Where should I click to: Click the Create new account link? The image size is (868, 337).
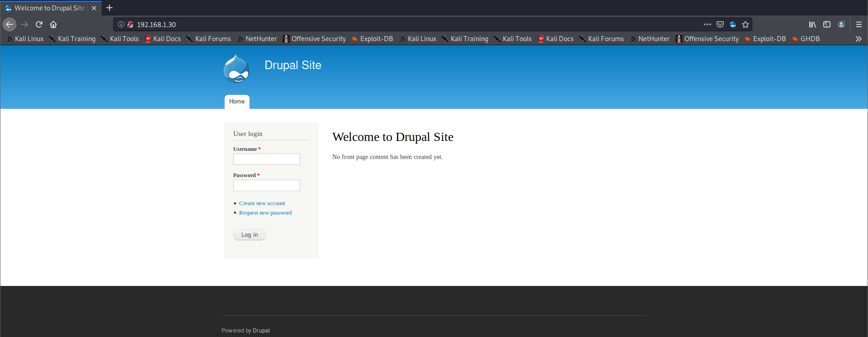pyautogui.click(x=262, y=203)
